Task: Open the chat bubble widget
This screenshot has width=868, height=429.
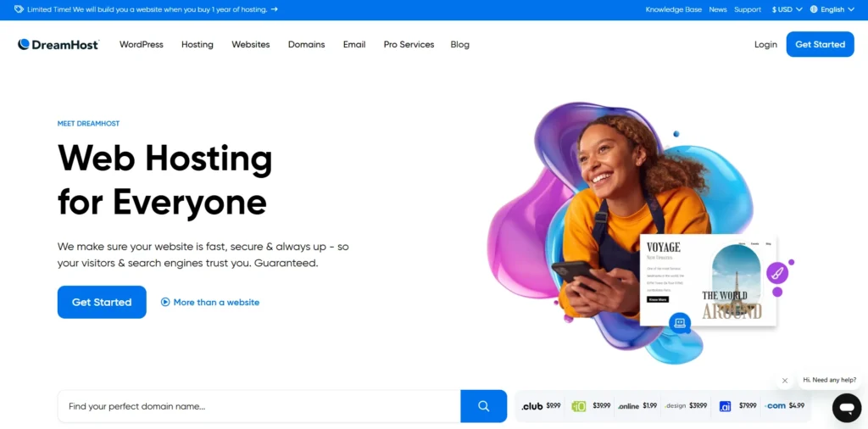Action: 847,408
